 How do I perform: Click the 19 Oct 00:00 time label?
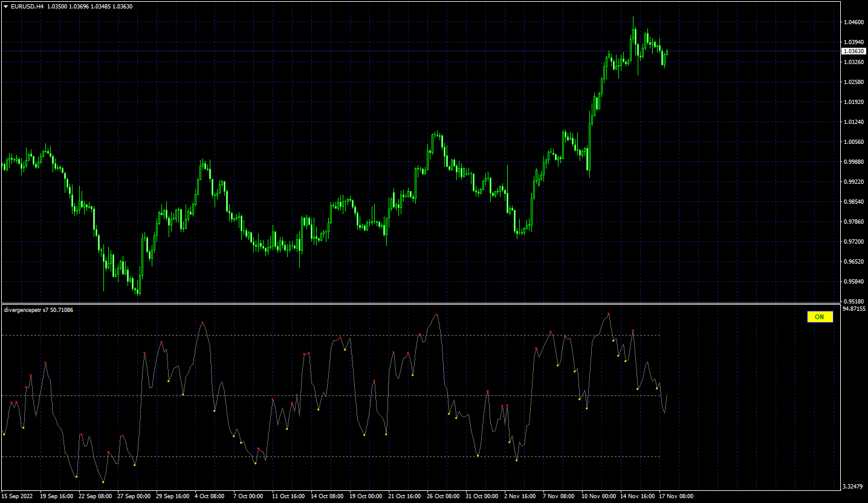coord(366,496)
